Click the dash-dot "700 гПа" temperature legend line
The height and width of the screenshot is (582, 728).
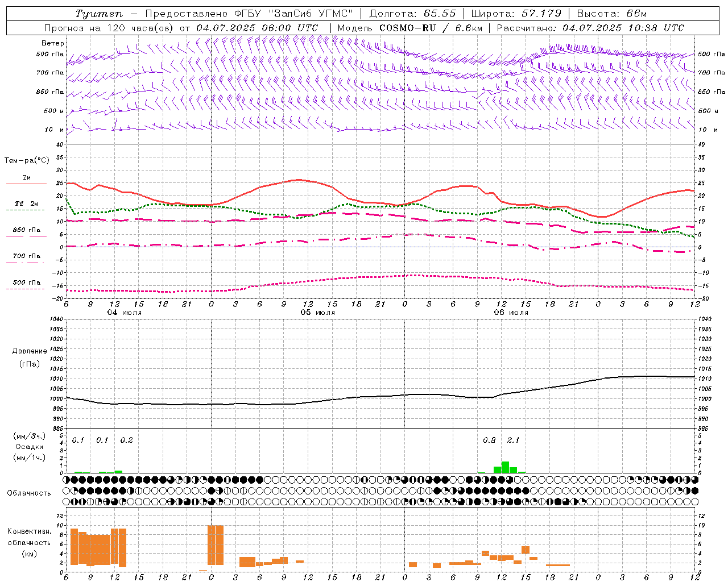point(25,263)
